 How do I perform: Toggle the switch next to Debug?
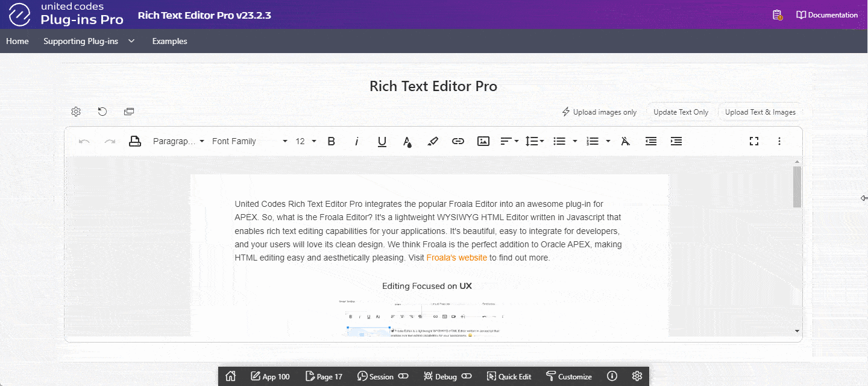pos(467,376)
